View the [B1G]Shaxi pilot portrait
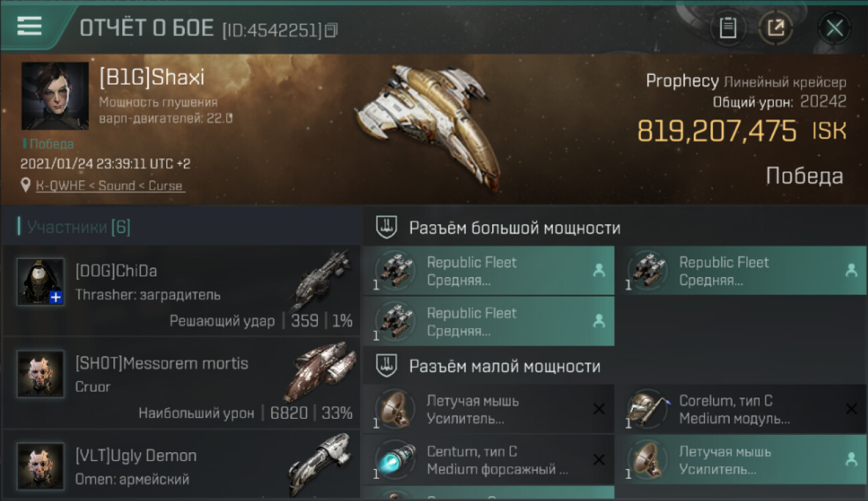The image size is (868, 501). pos(55,96)
